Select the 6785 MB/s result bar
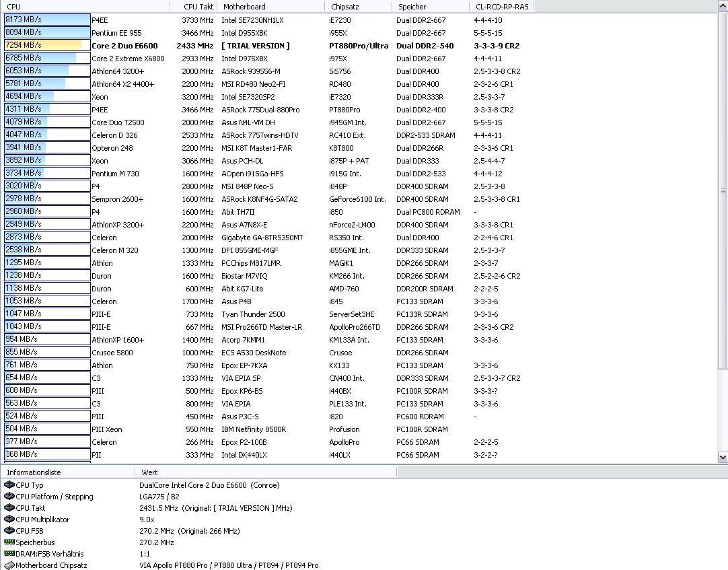 (47, 58)
